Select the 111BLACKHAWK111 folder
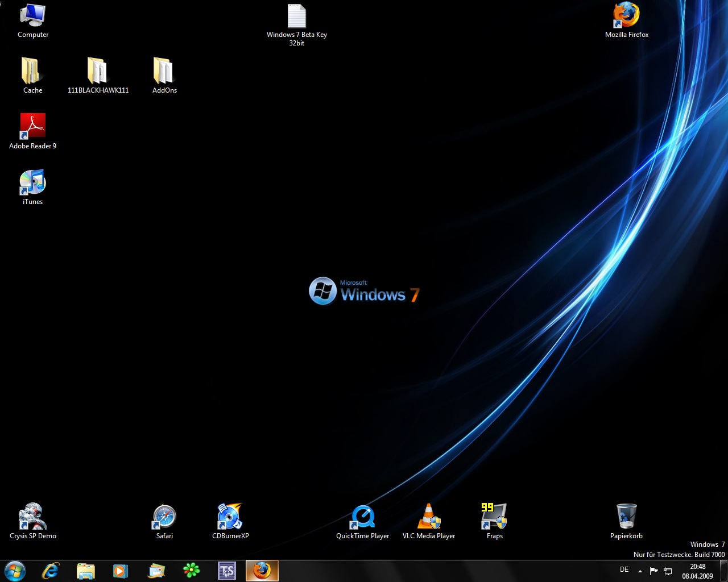Image resolution: width=728 pixels, height=582 pixels. [98, 76]
